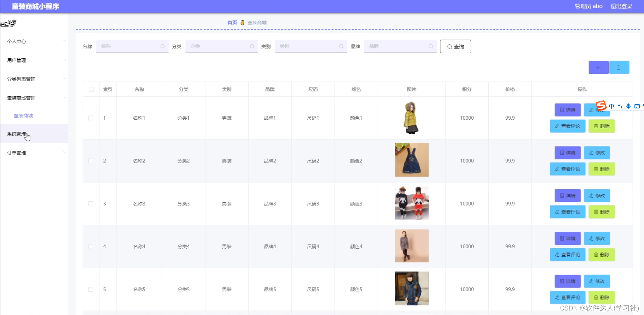Click search icon in 类别 field
This screenshot has width=644, height=315.
pos(341,46)
